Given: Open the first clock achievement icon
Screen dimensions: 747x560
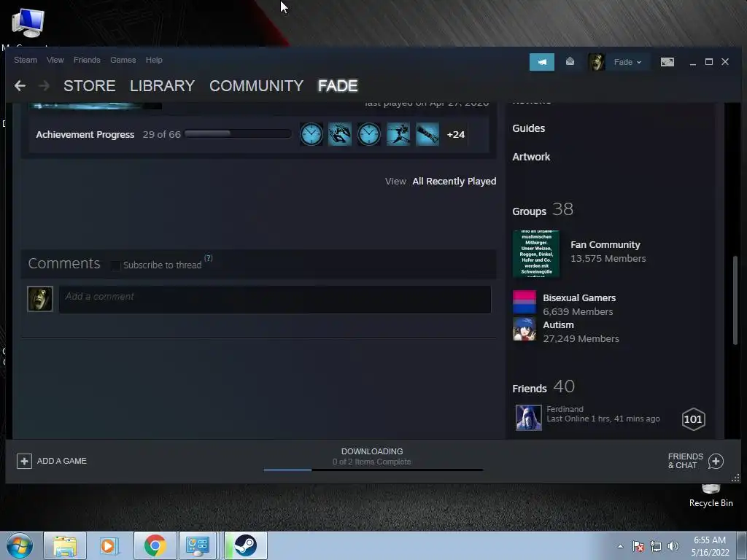Looking at the screenshot, I should [x=311, y=134].
